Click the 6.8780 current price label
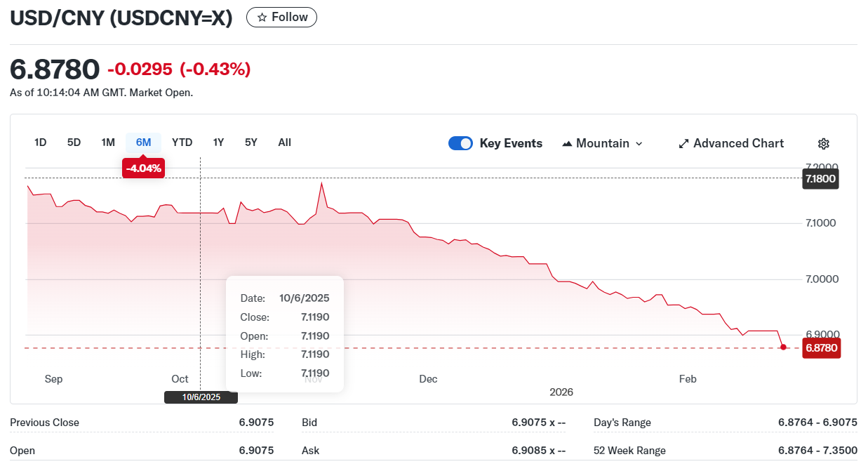 tap(820, 347)
